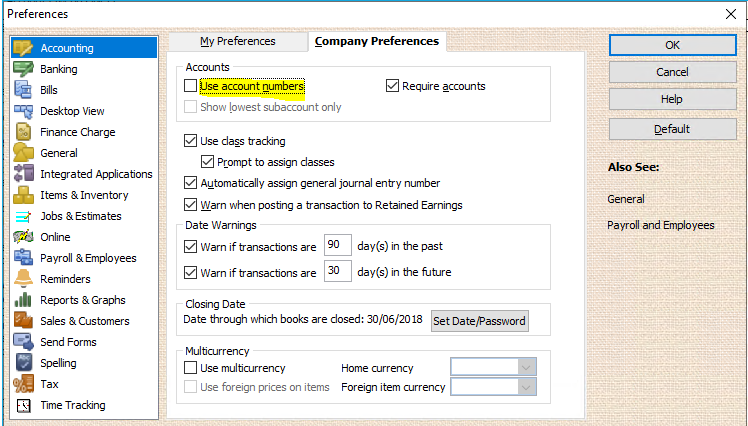
Task: Select the Company Preferences tab
Action: (376, 42)
